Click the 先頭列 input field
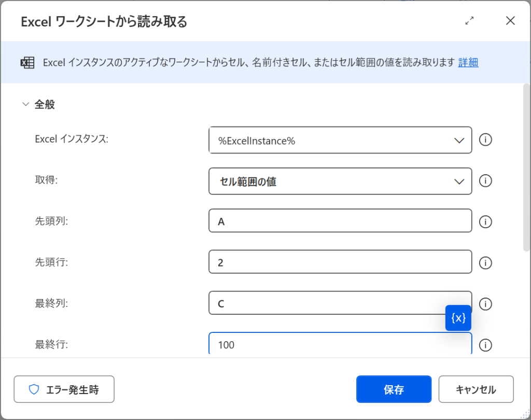This screenshot has height=420, width=531. pyautogui.click(x=340, y=221)
